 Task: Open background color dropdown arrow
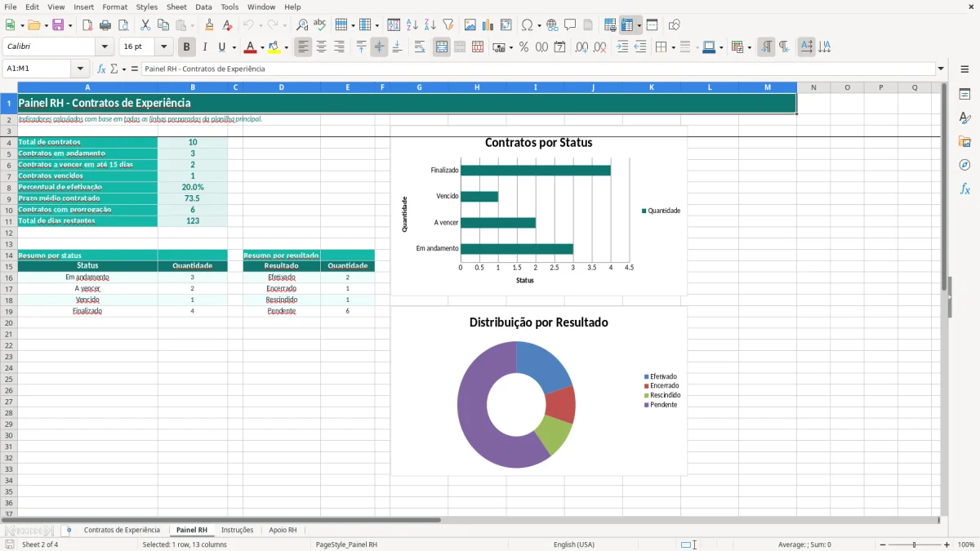coord(286,47)
